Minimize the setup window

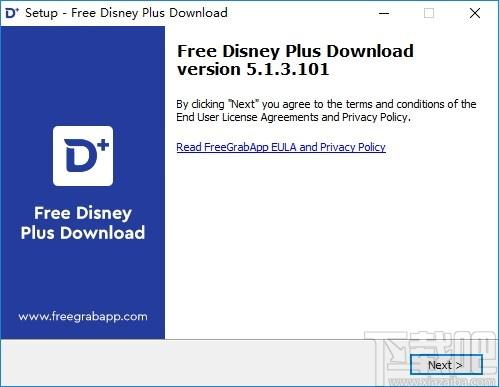point(384,13)
